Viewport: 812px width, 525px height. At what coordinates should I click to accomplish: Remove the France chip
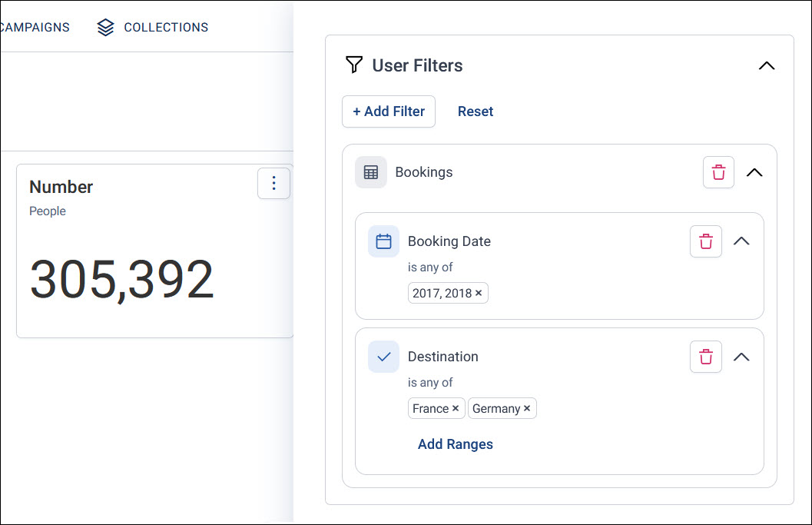[456, 408]
